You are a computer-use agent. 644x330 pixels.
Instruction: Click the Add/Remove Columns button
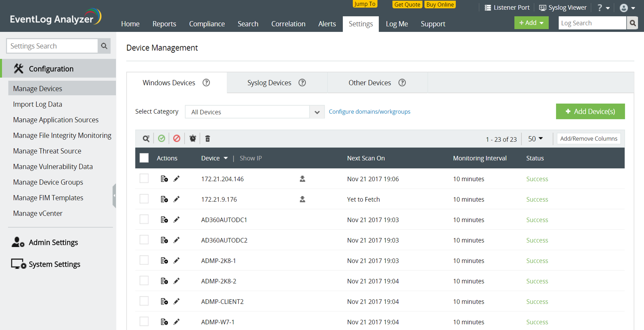589,139
